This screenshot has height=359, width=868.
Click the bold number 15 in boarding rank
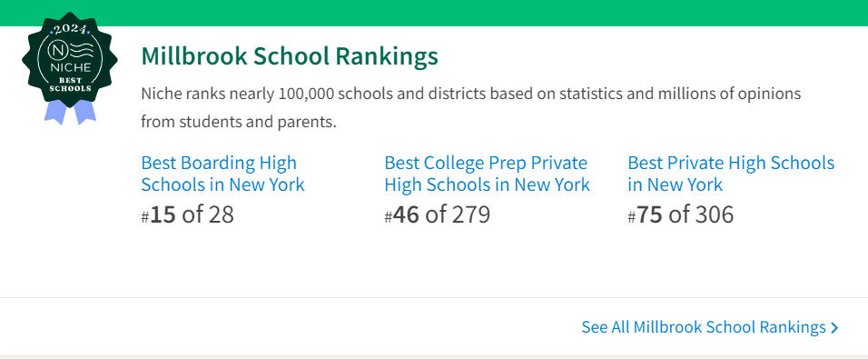pyautogui.click(x=163, y=215)
